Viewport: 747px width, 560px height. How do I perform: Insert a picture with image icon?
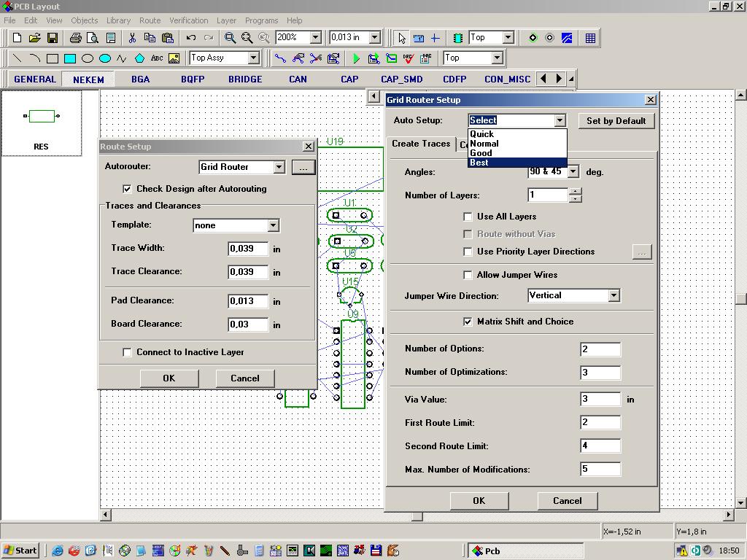(x=174, y=58)
